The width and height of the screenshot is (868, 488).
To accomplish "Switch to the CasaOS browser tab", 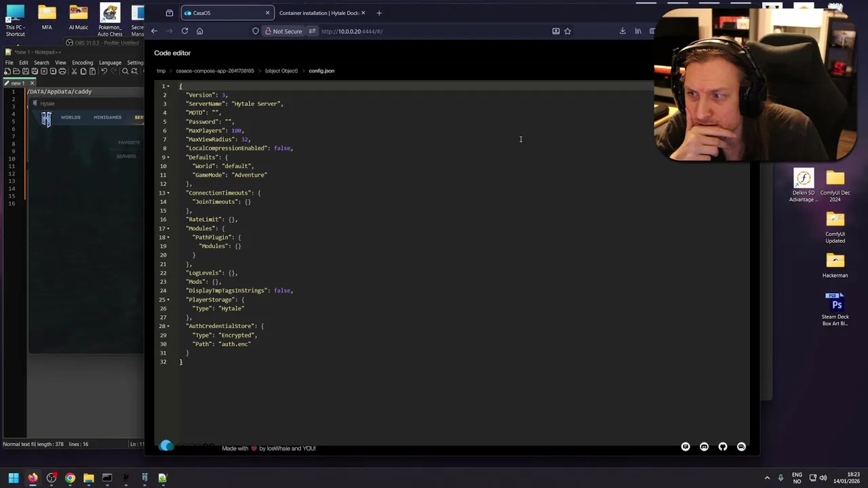I will pos(227,13).
